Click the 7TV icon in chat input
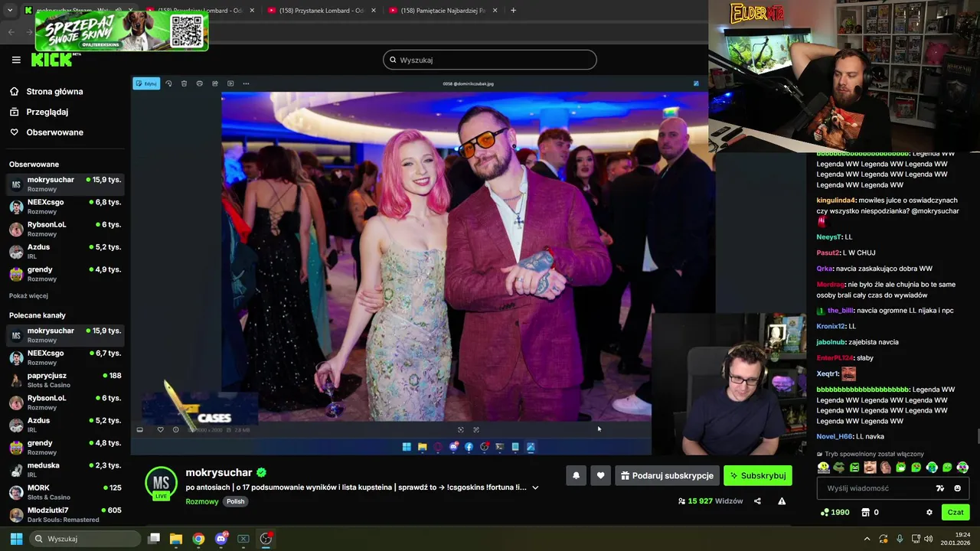 point(940,488)
